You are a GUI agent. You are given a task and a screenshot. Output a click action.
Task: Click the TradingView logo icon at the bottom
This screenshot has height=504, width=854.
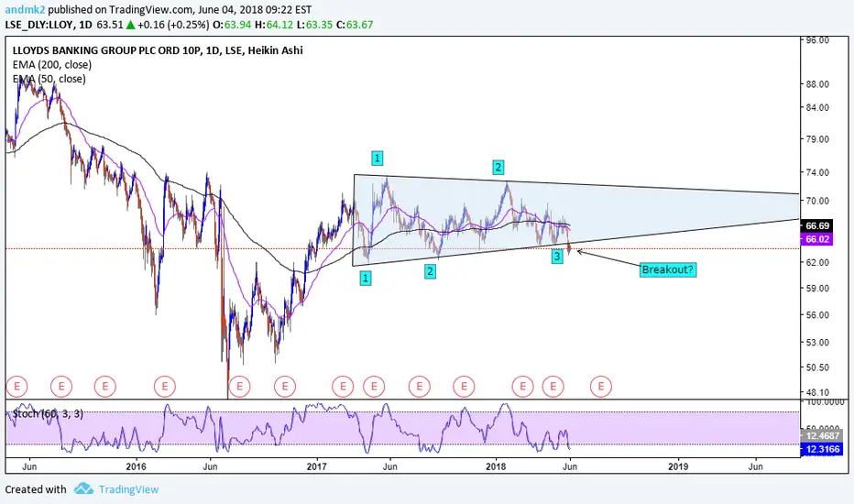pos(83,488)
